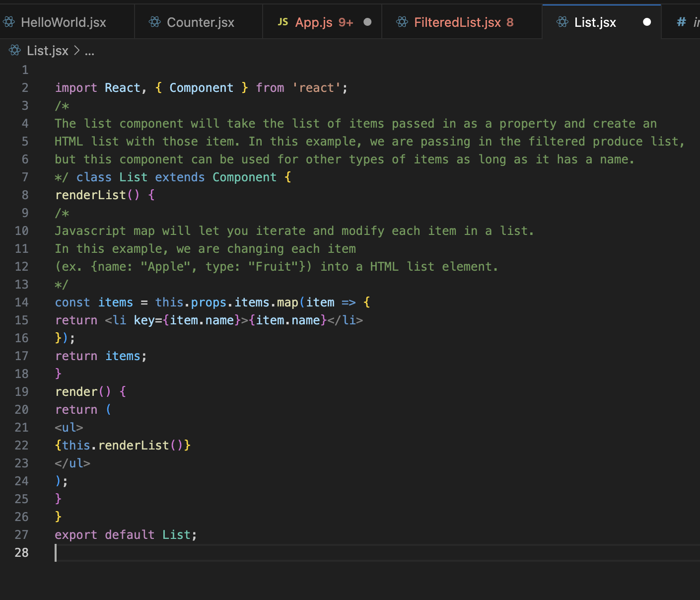Click the yellow JS icon on App.js tab
The image size is (700, 600).
coord(283,22)
